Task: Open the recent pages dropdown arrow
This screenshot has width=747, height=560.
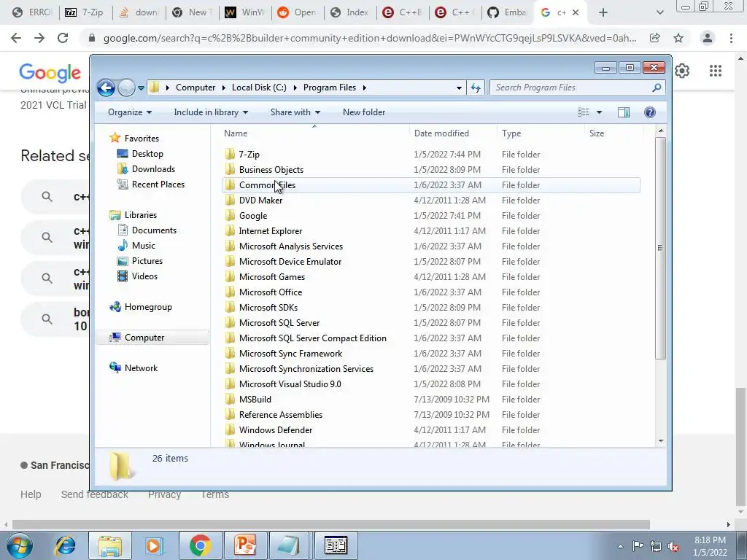Action: [141, 88]
